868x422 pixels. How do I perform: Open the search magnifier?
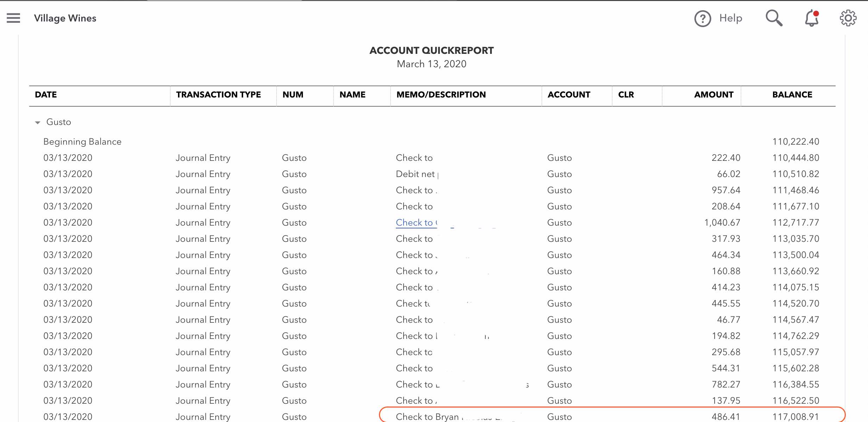pos(774,18)
